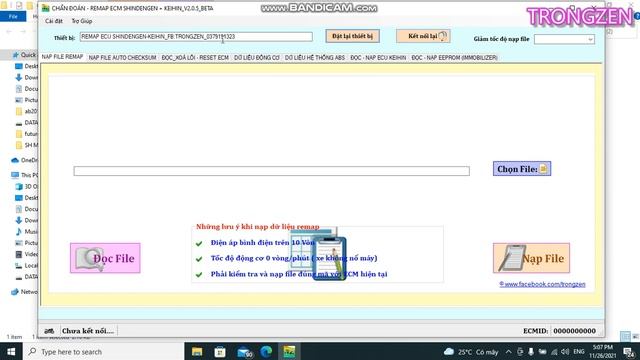Open the DỮ LIỆU HỆ THỐNG ABS tab
The width and height of the screenshot is (640, 360).
(x=315, y=58)
